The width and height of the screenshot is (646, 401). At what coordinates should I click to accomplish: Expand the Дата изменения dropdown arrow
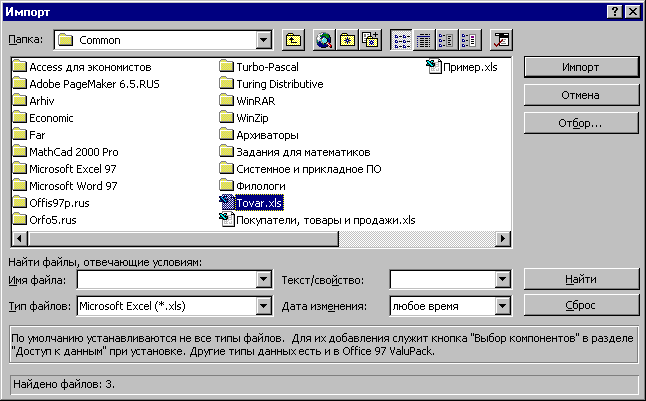pos(502,306)
